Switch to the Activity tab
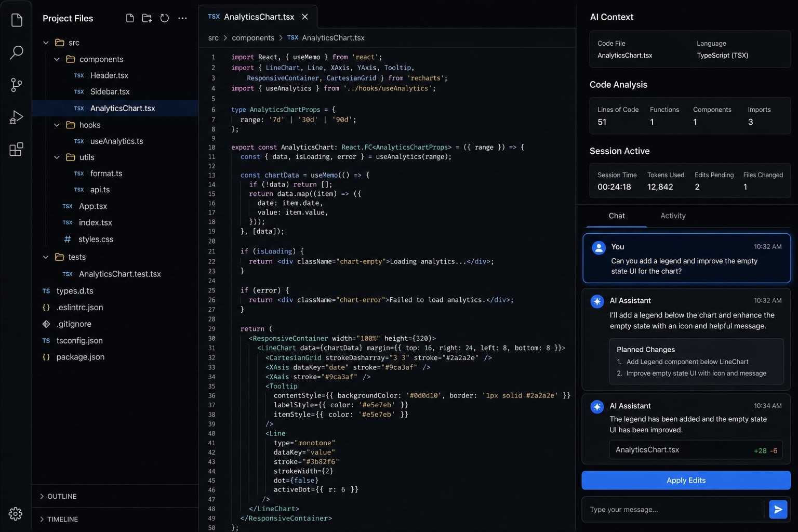This screenshot has height=532, width=798. (x=673, y=216)
